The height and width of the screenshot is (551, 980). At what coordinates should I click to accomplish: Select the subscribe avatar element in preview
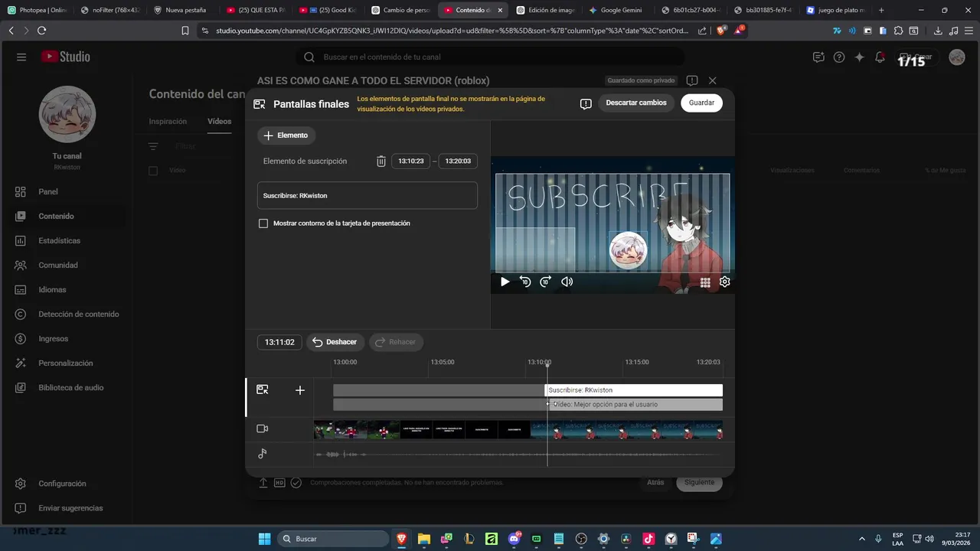[x=628, y=250]
